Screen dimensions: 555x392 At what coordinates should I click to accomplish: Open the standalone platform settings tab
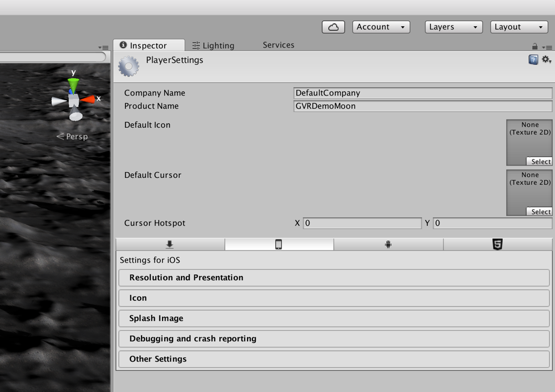(x=170, y=244)
